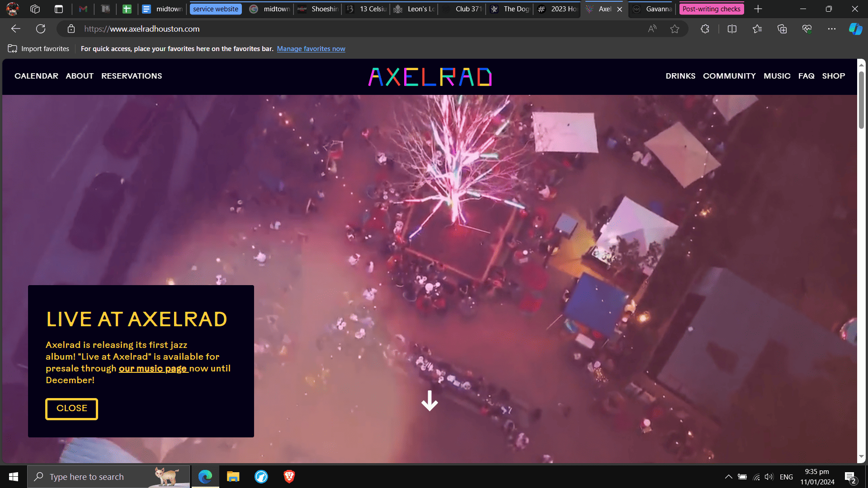This screenshot has width=868, height=488.
Task: Switch to the Leon's Lounge tab
Action: coord(415,9)
